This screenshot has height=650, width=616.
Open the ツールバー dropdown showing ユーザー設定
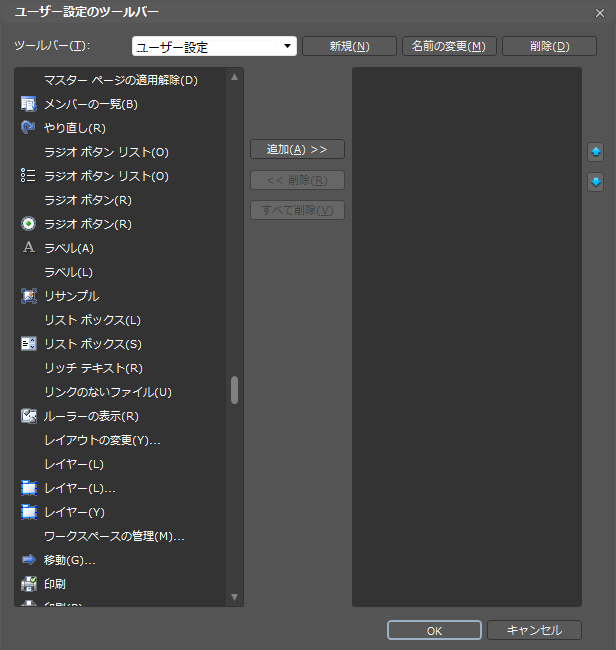click(x=214, y=46)
